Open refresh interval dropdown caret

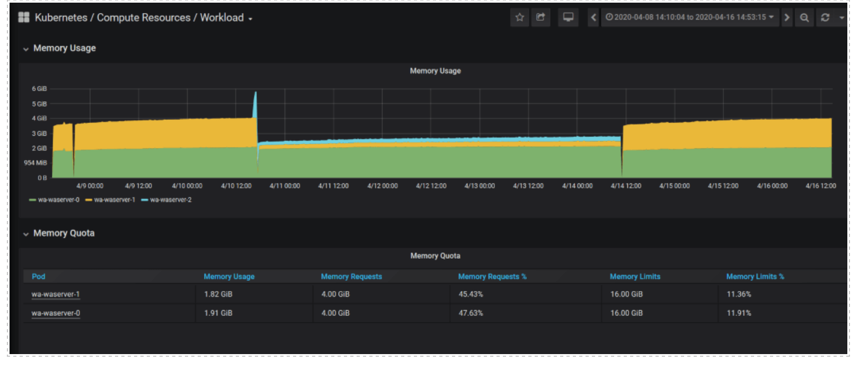pos(842,17)
